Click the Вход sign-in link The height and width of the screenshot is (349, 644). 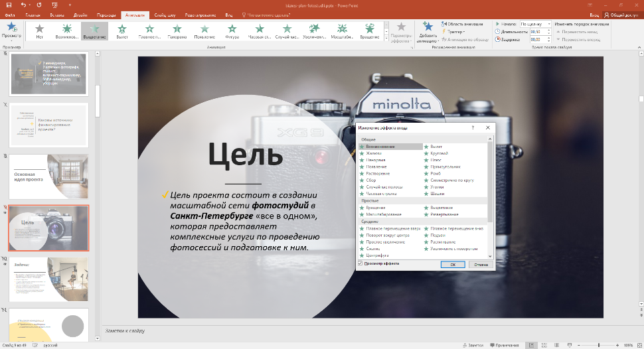tap(594, 15)
